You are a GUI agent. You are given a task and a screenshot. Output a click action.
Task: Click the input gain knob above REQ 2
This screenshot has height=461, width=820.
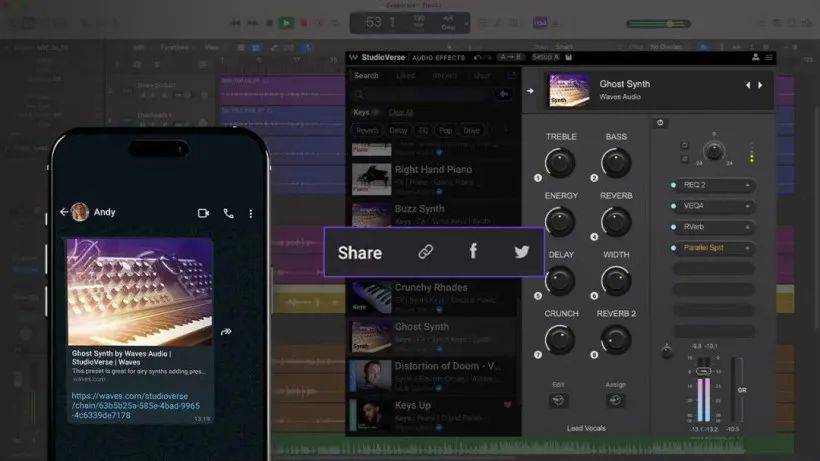click(x=714, y=152)
